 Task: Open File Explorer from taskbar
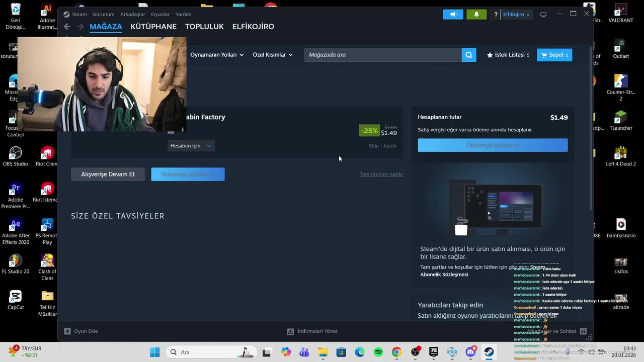tap(323, 352)
